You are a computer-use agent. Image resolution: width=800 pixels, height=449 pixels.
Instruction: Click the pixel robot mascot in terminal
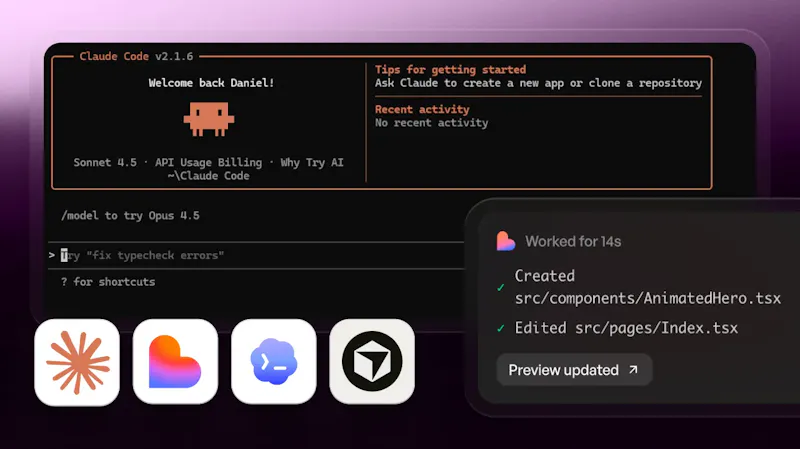pyautogui.click(x=209, y=119)
